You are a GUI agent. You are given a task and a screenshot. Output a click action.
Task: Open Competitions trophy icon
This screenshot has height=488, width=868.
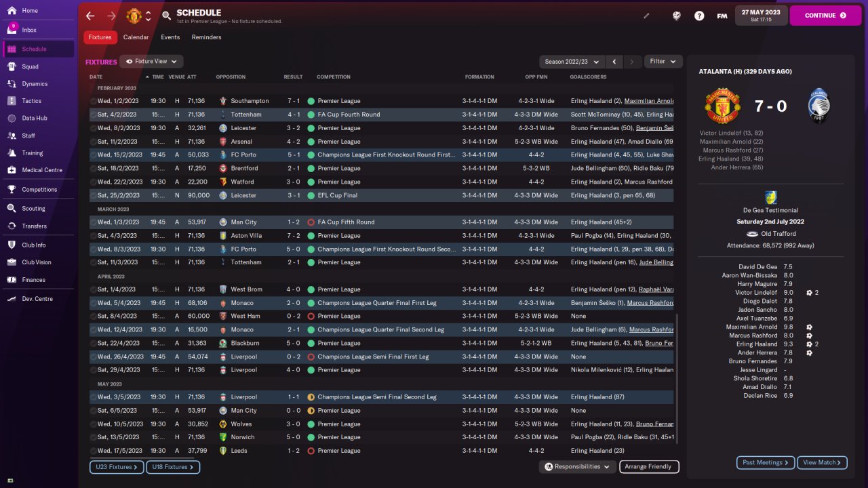click(x=12, y=190)
